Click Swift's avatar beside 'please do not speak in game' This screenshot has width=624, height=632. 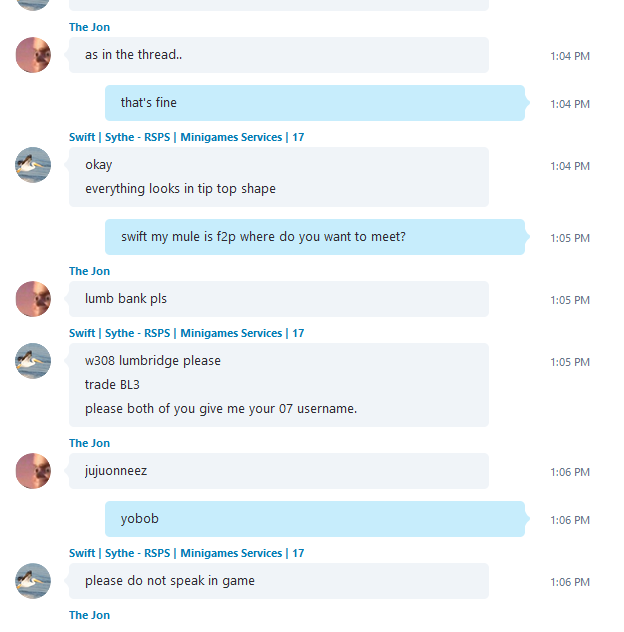coord(33,581)
